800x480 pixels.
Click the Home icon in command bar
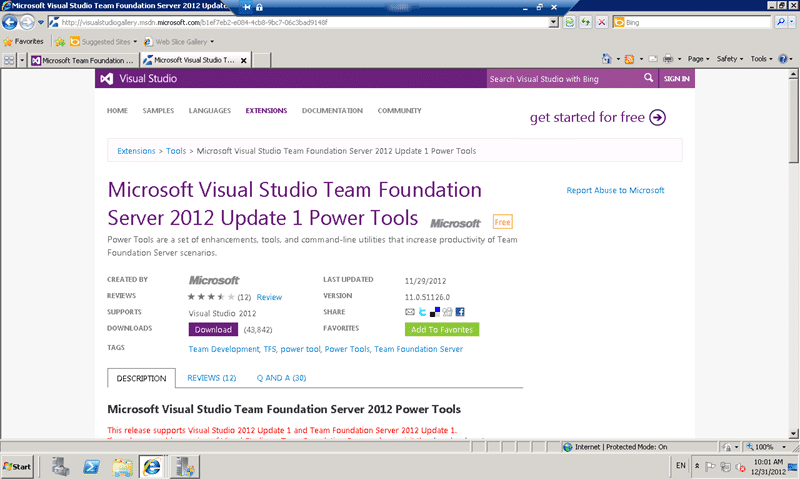pos(606,59)
